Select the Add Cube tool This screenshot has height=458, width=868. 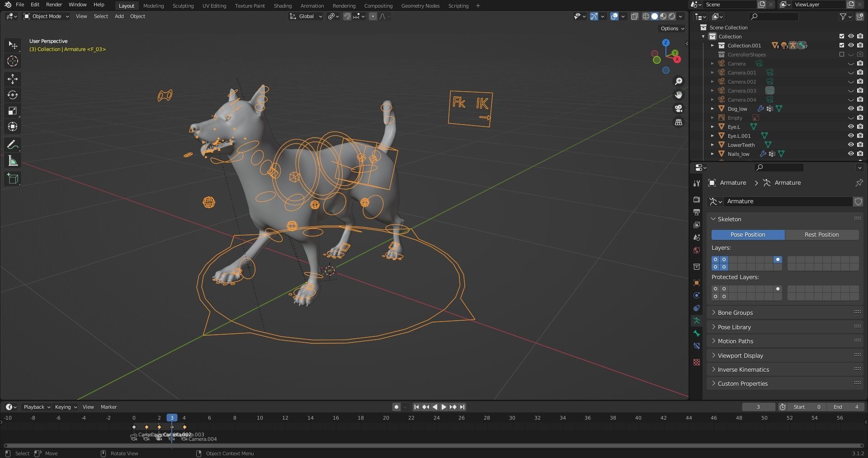13,179
